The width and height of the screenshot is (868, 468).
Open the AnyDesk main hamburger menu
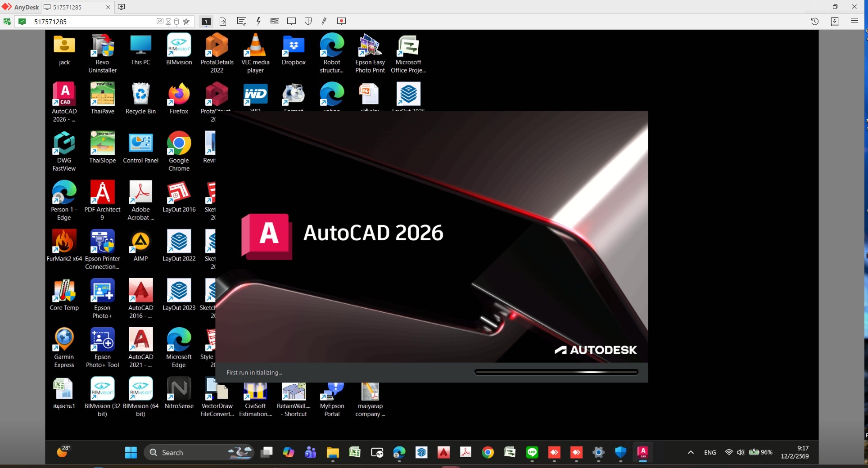pos(854,22)
